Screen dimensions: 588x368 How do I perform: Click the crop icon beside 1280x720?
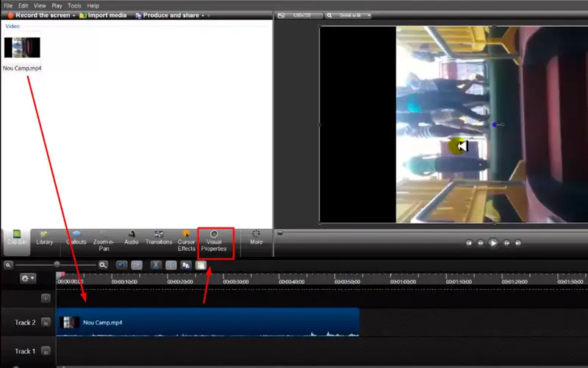281,15
